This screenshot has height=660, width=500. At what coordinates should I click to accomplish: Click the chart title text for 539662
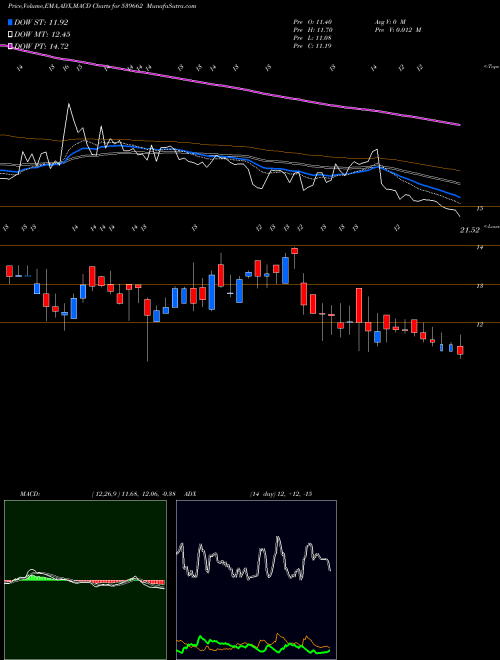point(102,6)
